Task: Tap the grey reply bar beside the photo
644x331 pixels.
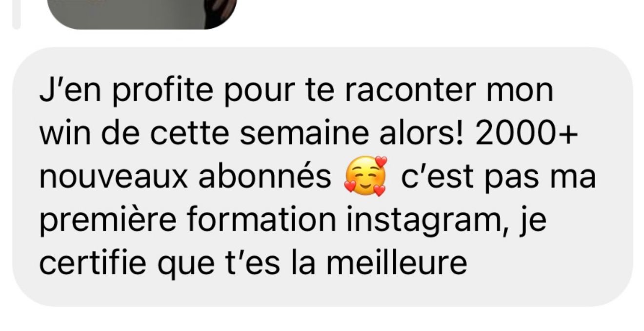Action: [16, 14]
